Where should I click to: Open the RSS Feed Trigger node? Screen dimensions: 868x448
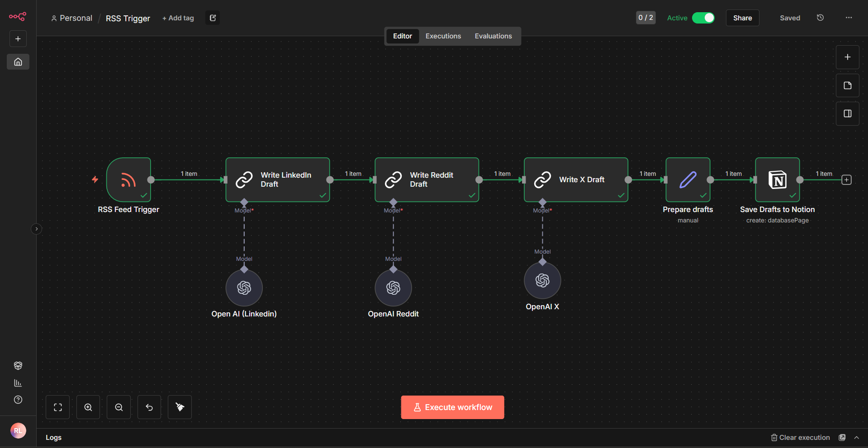(x=128, y=180)
